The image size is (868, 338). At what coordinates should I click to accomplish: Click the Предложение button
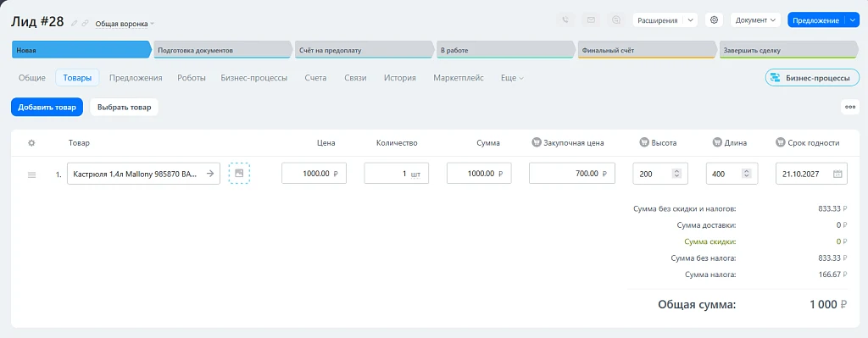[x=816, y=20]
